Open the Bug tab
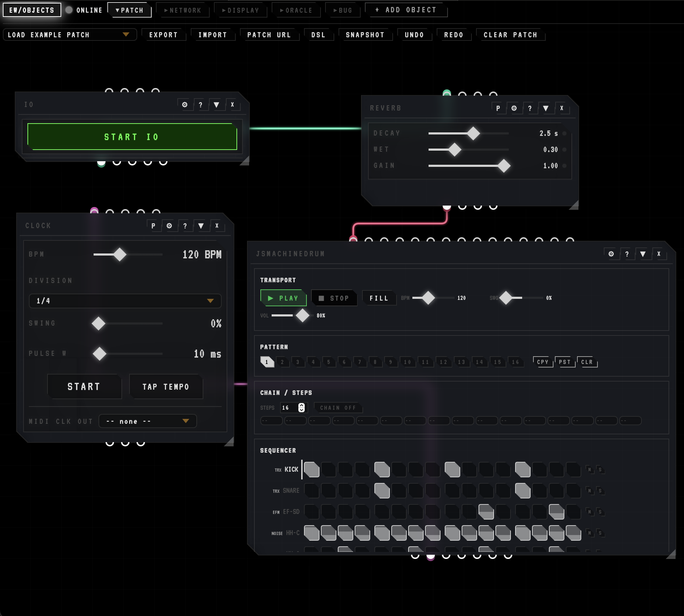Image resolution: width=684 pixels, height=616 pixels. tap(343, 10)
